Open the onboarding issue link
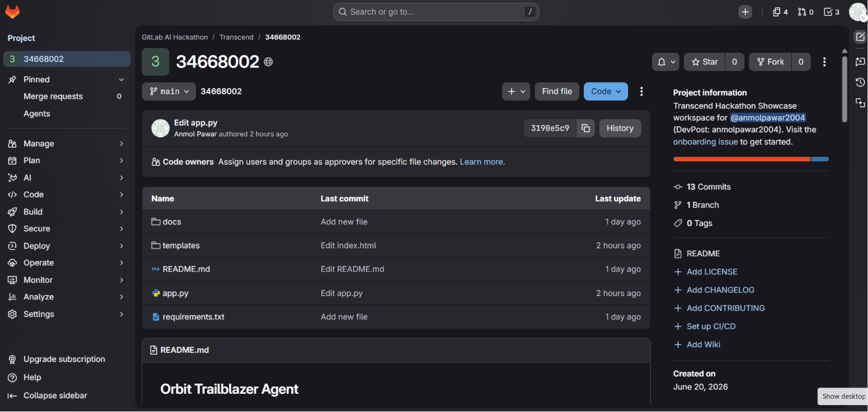The height and width of the screenshot is (412, 868). 705,142
